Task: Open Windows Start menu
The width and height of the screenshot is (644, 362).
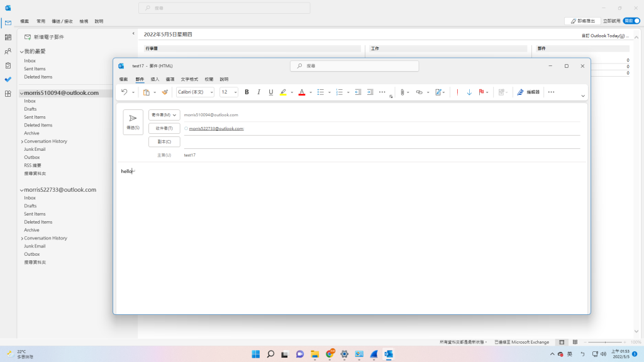Action: tap(255, 354)
